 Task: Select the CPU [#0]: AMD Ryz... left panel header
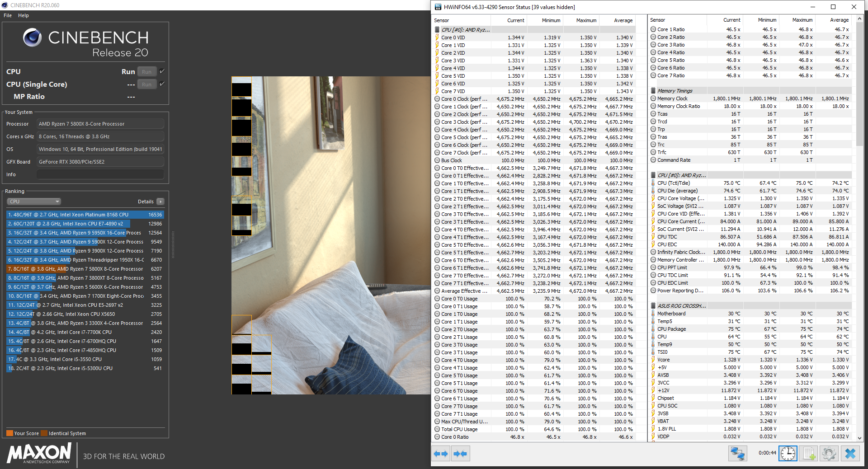[534, 30]
